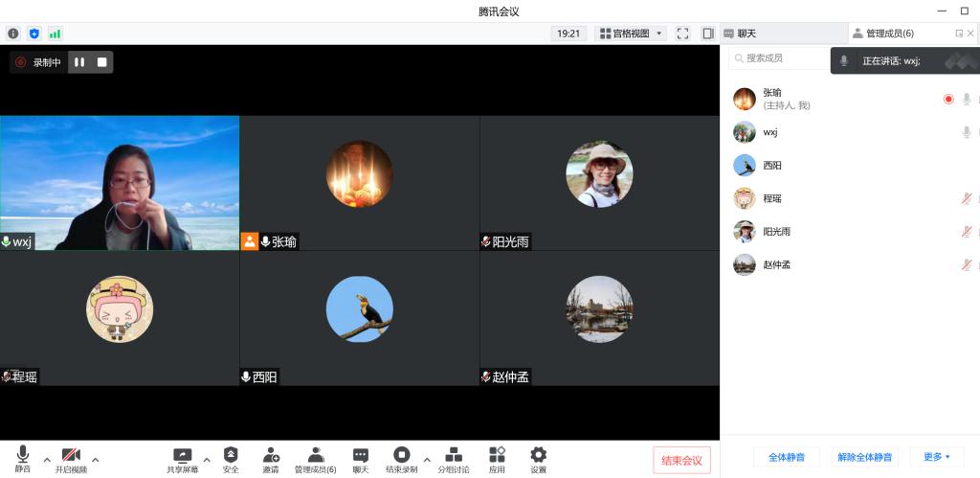Unmute 程瑶 from the member list
This screenshot has height=478, width=980.
pos(967,198)
